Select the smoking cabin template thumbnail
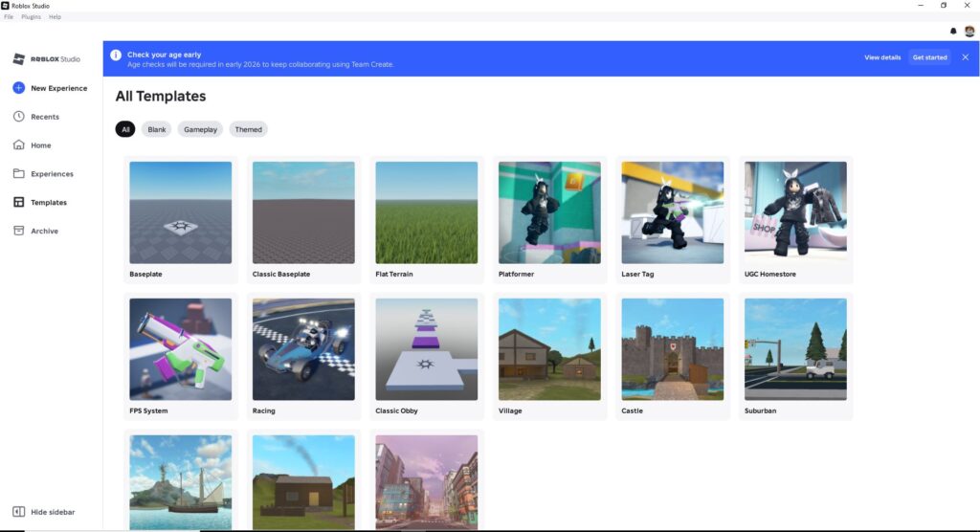 point(303,482)
